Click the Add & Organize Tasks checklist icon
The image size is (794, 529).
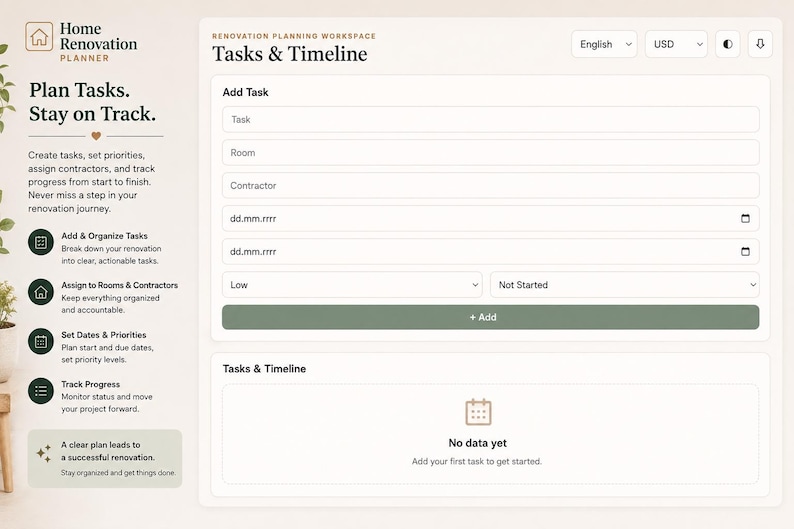coord(41,242)
